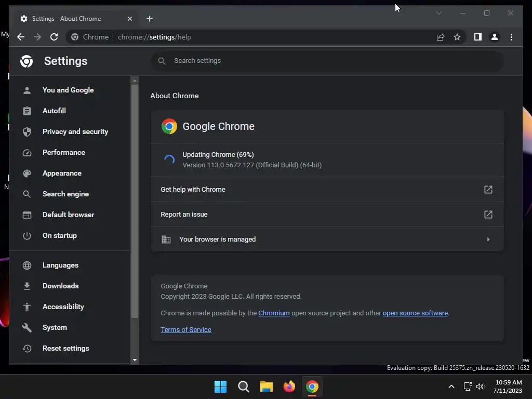Click the building icon beside browser is managed
The width and height of the screenshot is (532, 399).
tap(166, 240)
